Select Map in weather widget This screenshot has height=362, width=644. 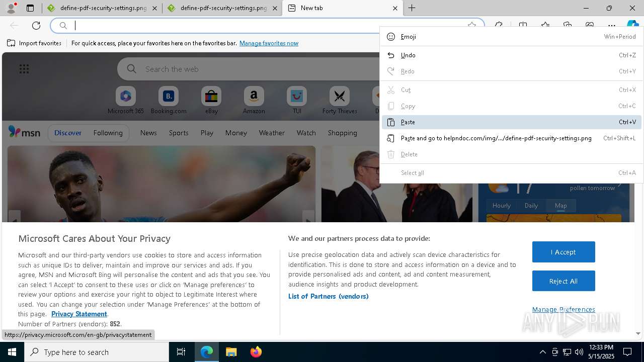pos(560,206)
